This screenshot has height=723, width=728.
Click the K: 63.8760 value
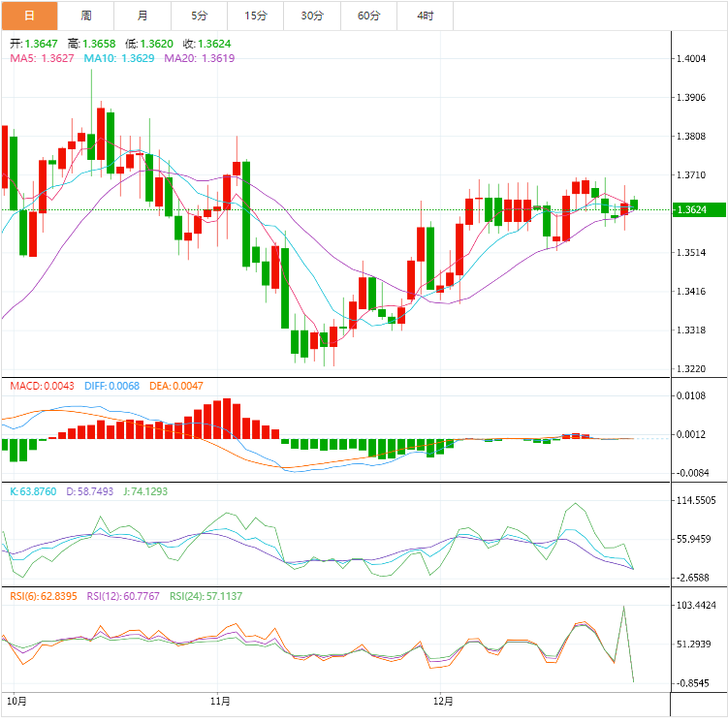(33, 491)
